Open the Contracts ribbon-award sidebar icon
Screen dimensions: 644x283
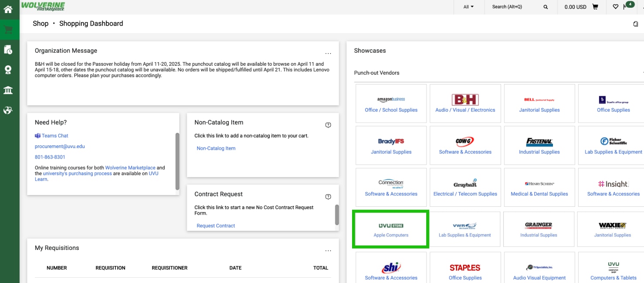coord(8,70)
